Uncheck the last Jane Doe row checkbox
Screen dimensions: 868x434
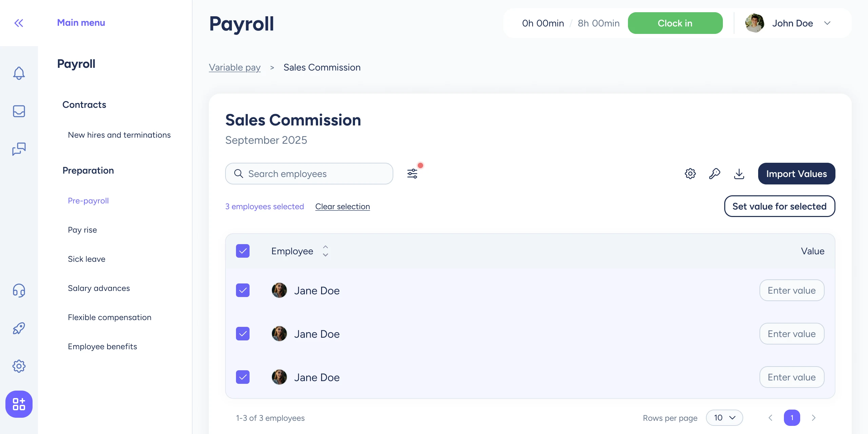coord(243,377)
